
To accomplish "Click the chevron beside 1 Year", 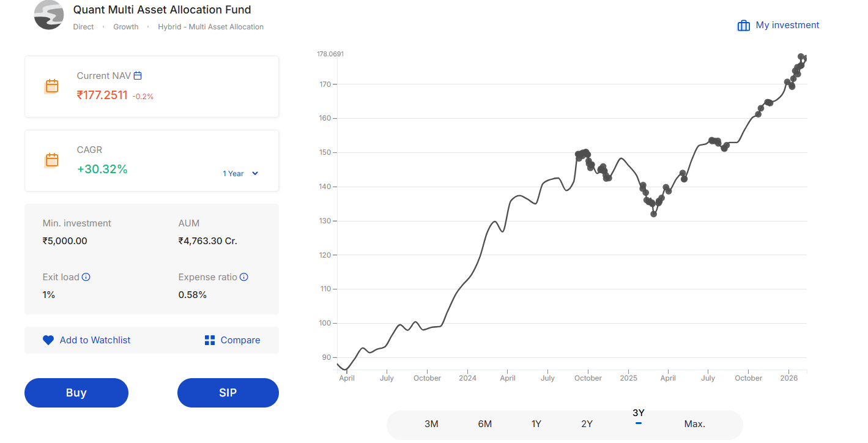I will click(x=255, y=174).
